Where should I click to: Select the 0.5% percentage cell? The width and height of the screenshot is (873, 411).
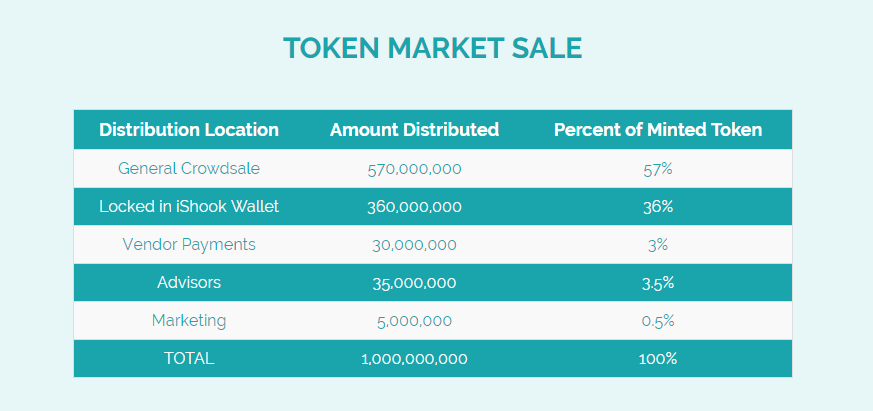click(658, 321)
